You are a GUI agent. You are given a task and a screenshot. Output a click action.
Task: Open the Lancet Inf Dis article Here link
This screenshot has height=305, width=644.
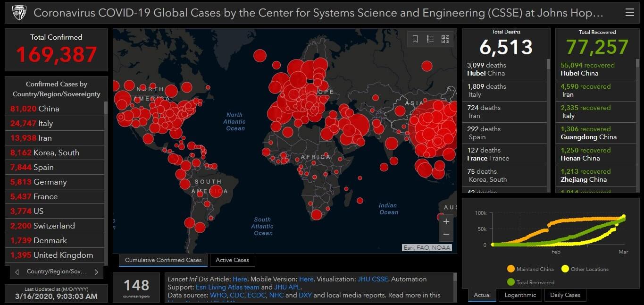[x=240, y=279]
